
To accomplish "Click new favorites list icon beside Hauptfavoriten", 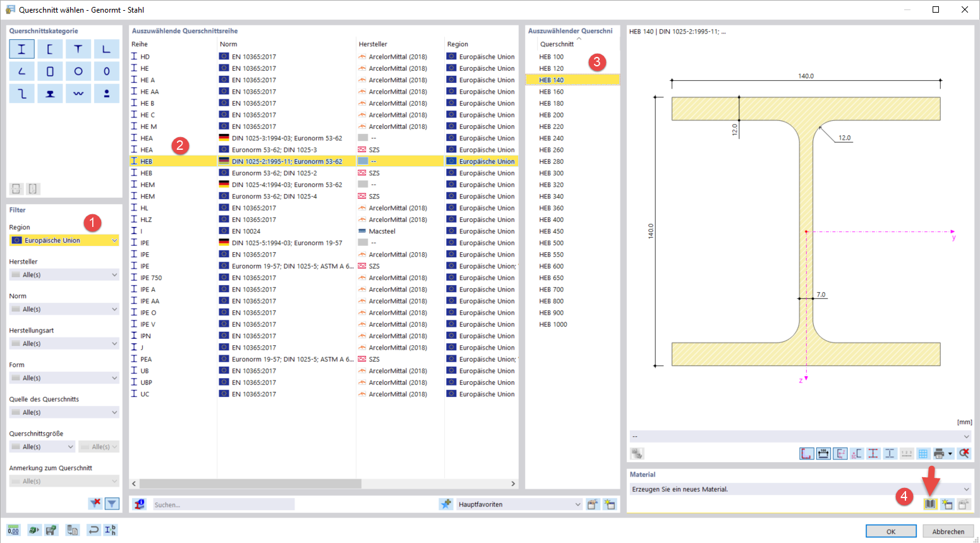I will tap(609, 504).
